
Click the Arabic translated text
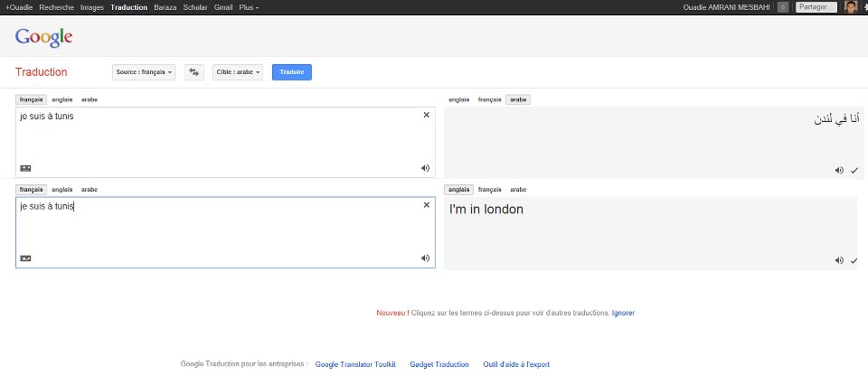coord(836,118)
